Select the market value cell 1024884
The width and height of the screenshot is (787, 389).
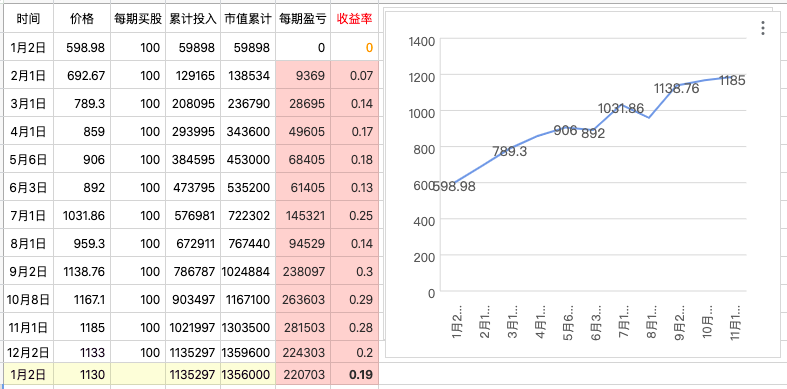[247, 272]
